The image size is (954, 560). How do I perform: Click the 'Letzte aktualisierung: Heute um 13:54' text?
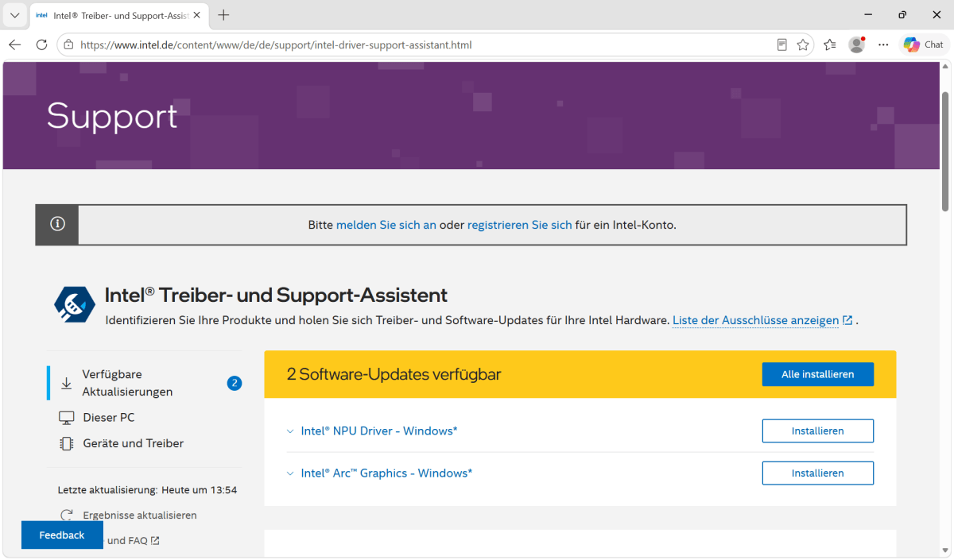click(147, 490)
